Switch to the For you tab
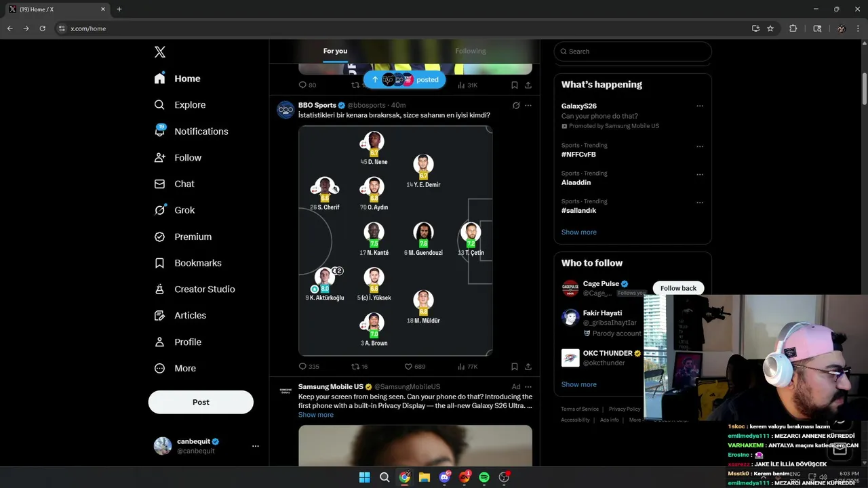Viewport: 868px width, 488px height. point(335,52)
